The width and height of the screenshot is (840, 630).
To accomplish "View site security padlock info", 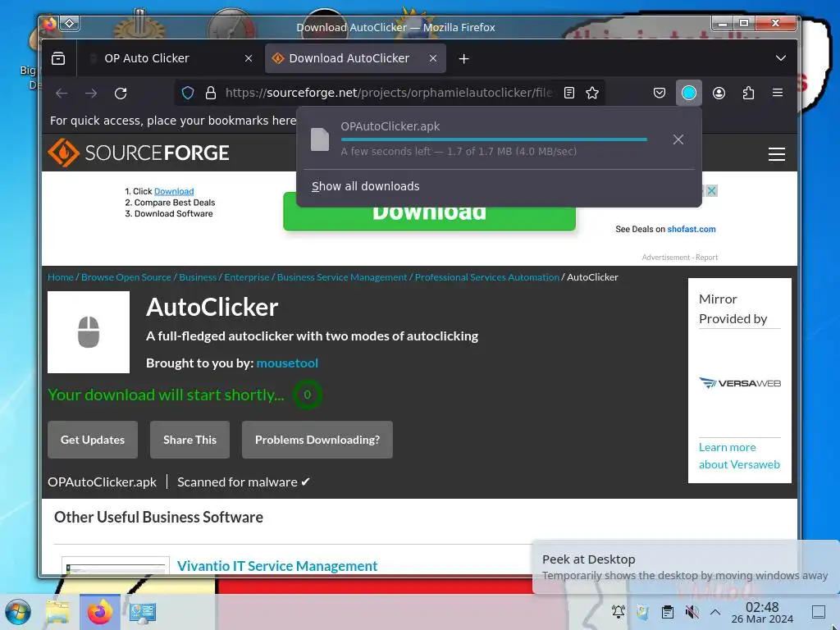I will (x=211, y=93).
